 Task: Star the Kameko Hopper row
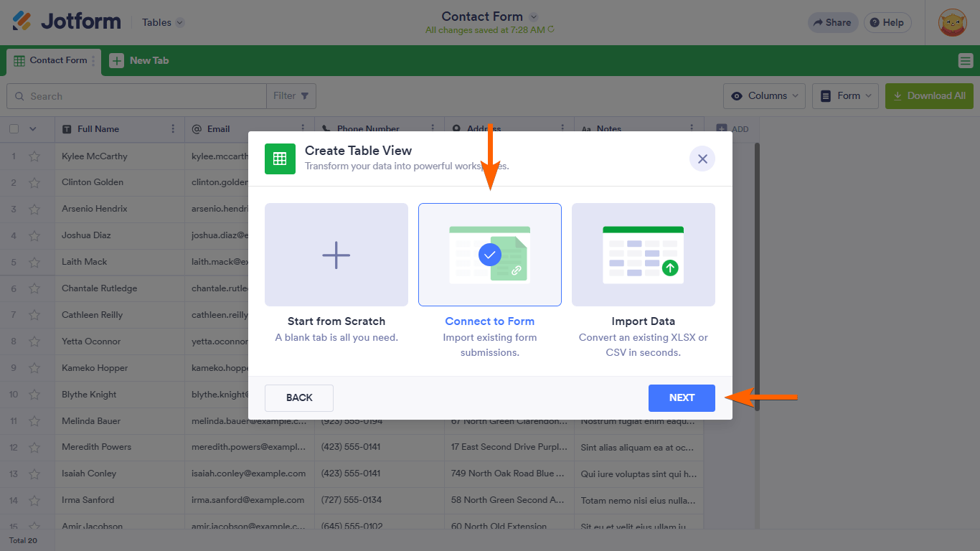pyautogui.click(x=34, y=369)
